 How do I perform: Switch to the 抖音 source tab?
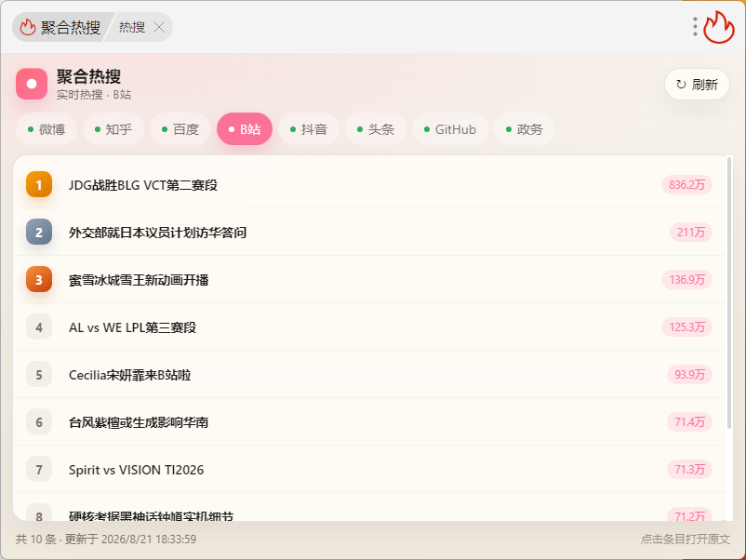pos(309,129)
